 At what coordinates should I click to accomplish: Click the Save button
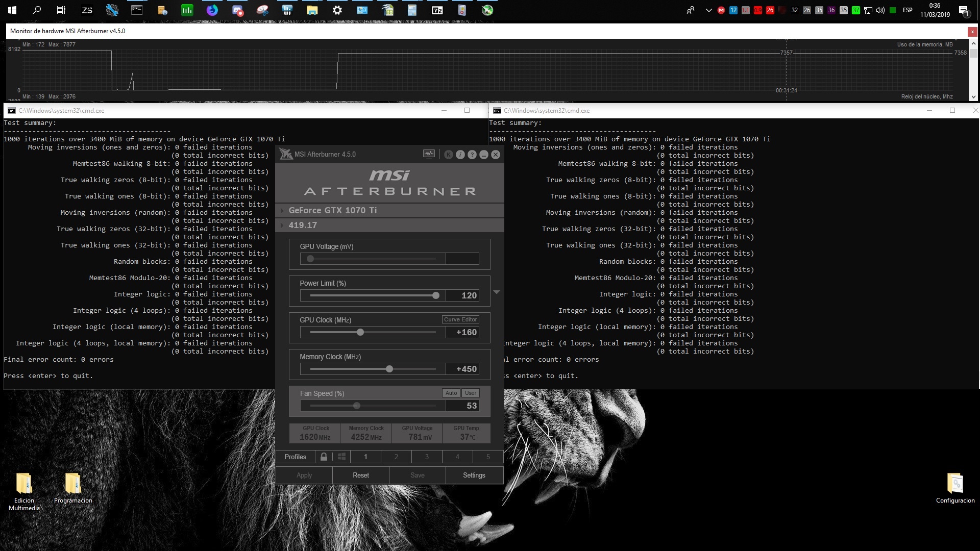[x=418, y=475]
